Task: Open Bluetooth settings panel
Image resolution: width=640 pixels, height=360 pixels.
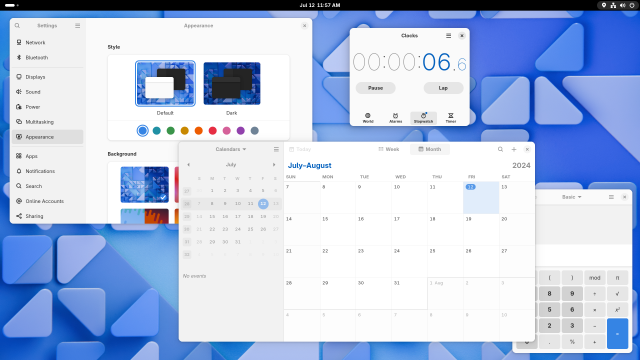Action: [48, 58]
